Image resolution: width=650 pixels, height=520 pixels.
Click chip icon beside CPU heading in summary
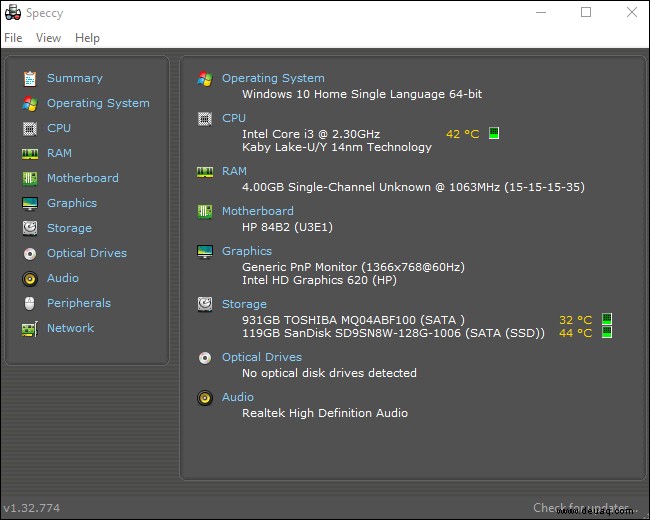coord(205,119)
